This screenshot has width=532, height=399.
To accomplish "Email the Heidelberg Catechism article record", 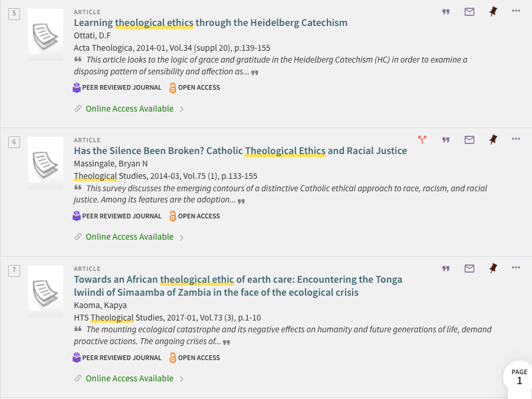I will (469, 11).
